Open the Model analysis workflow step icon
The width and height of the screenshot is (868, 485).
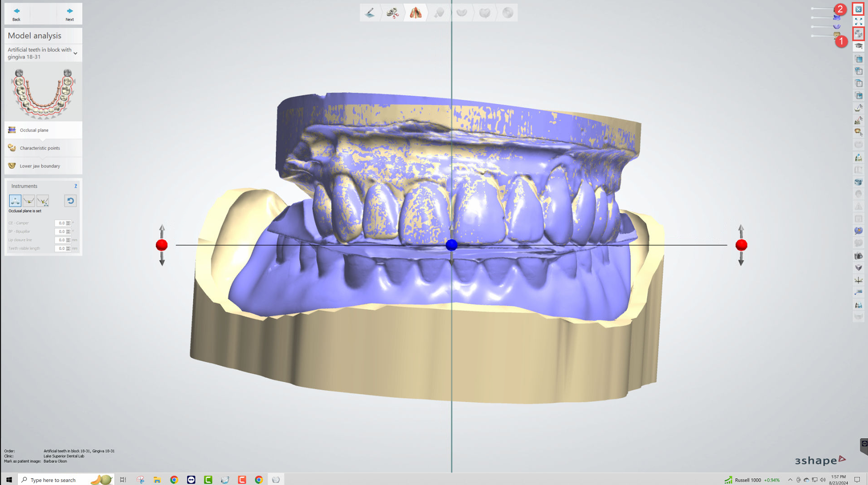point(415,13)
